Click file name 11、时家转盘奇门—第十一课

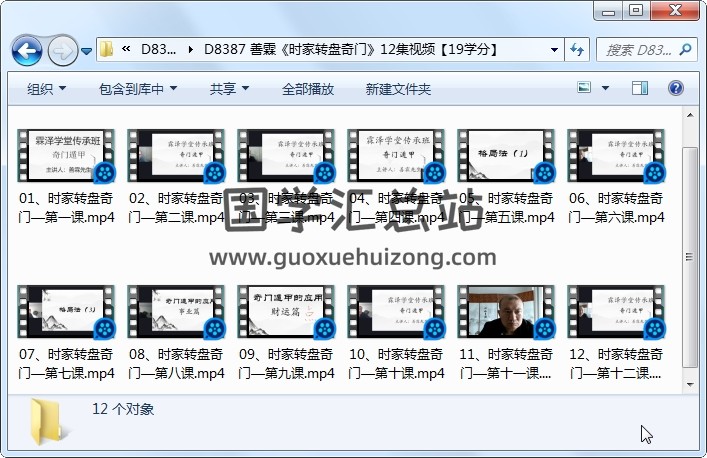tap(506, 364)
